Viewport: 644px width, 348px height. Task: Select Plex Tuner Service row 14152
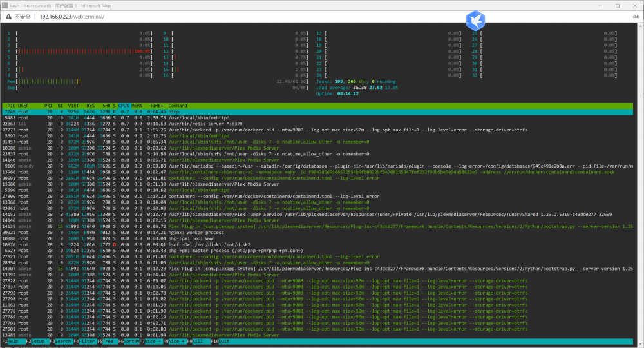click(317, 215)
